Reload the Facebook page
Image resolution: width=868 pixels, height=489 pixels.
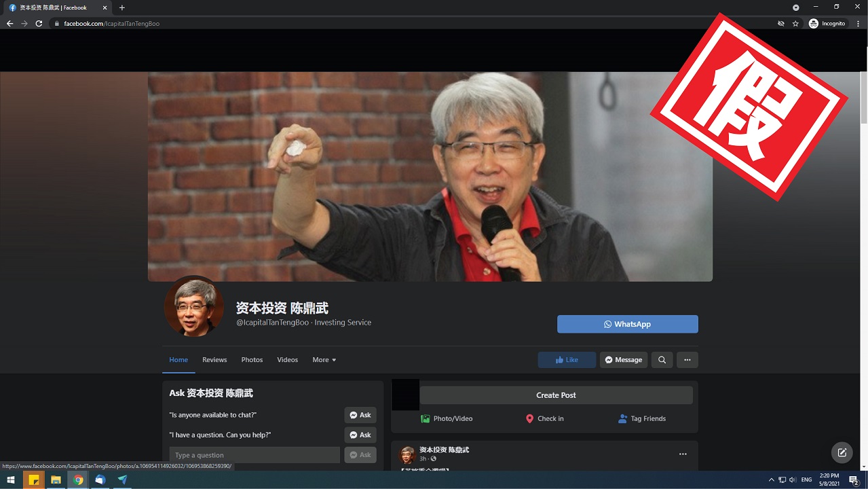click(39, 23)
